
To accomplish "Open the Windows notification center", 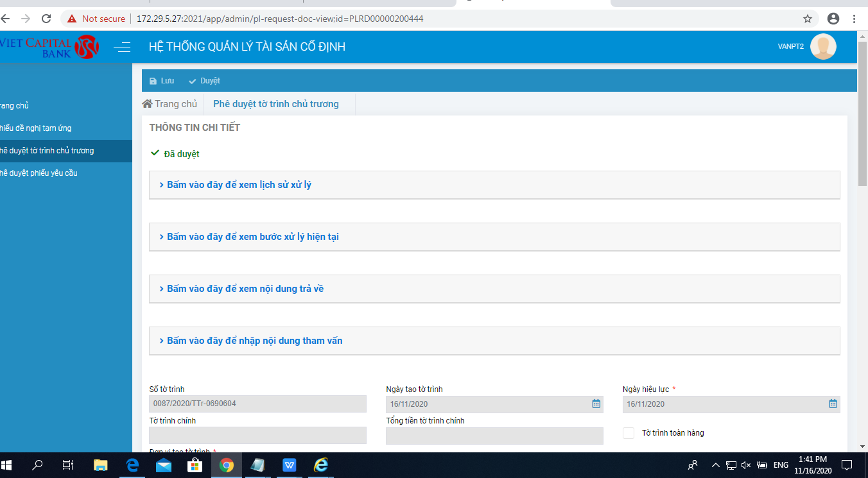I will (847, 465).
